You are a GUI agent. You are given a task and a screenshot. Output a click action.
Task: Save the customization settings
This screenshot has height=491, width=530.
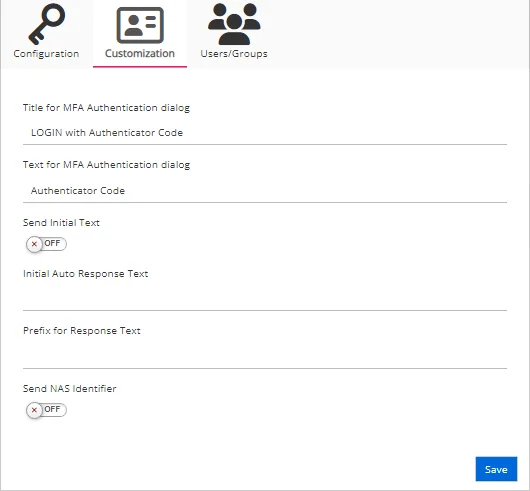[496, 469]
